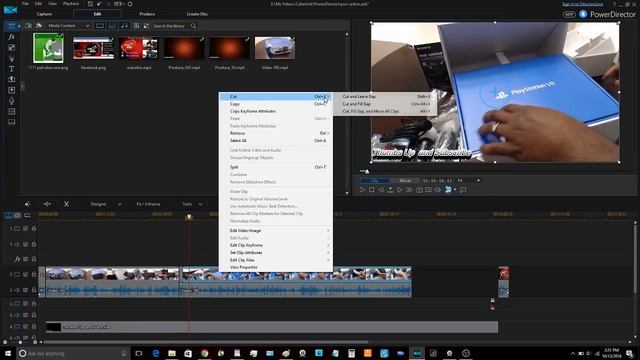Expand Edit Clip Alias submenu

(276, 260)
